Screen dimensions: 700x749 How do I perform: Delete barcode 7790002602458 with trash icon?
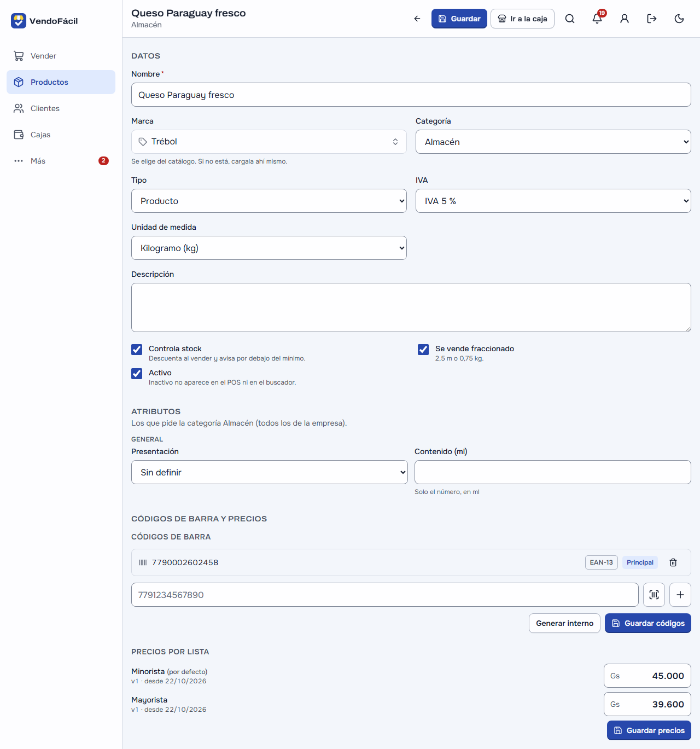(673, 562)
